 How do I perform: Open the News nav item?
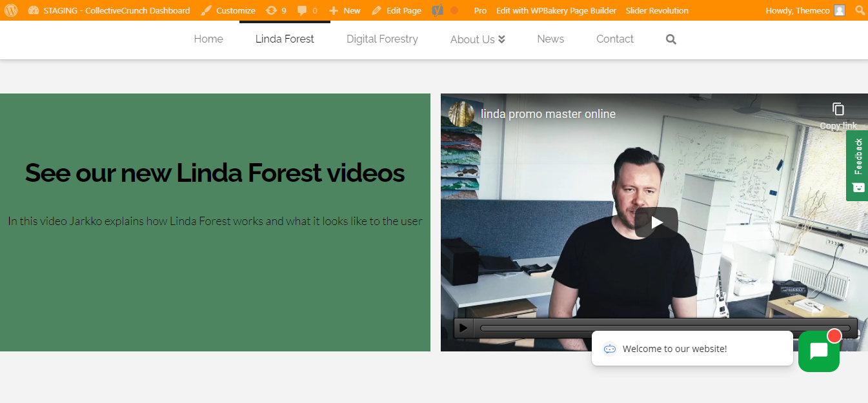click(x=550, y=39)
